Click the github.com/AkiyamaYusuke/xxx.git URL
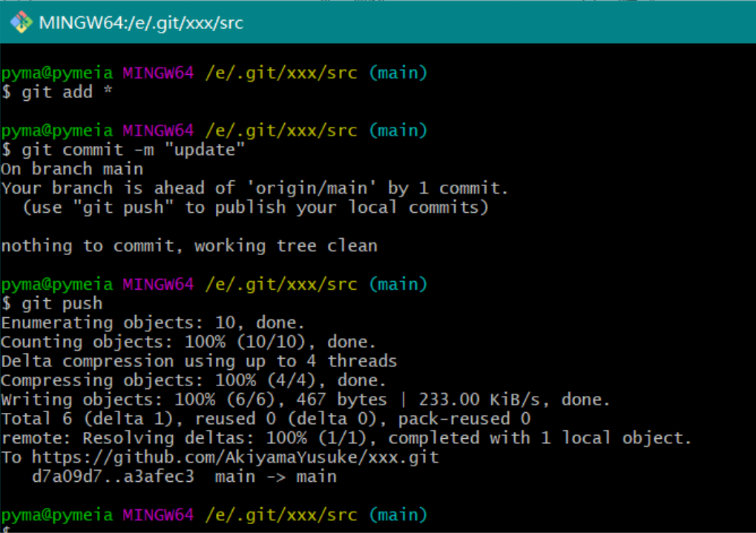Screen dimensions: 756x533 [x=235, y=457]
